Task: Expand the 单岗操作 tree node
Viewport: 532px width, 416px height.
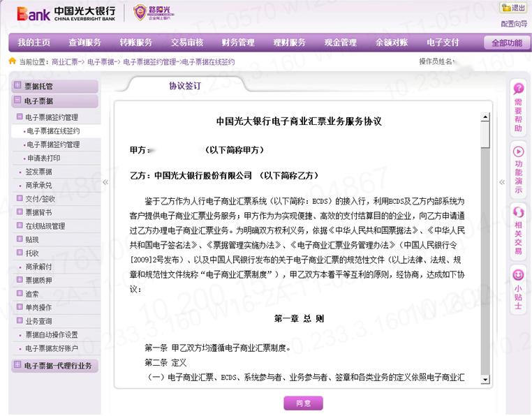Action: tap(20, 306)
